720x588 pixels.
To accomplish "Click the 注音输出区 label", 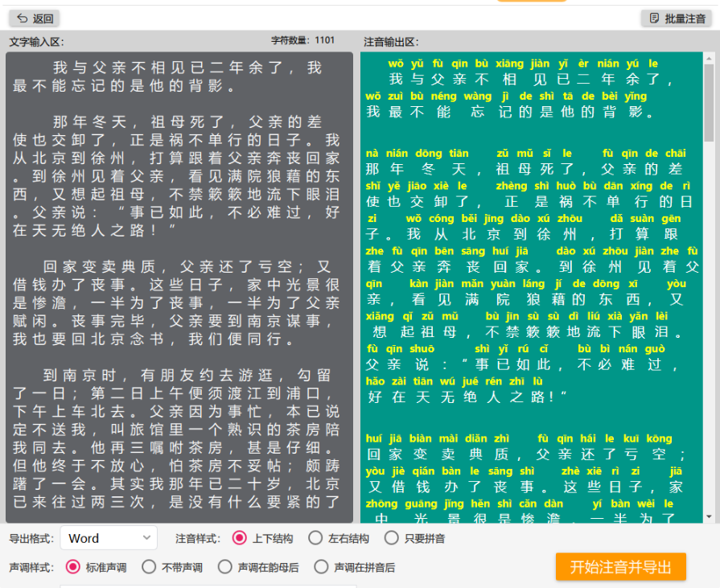I will coord(391,42).
